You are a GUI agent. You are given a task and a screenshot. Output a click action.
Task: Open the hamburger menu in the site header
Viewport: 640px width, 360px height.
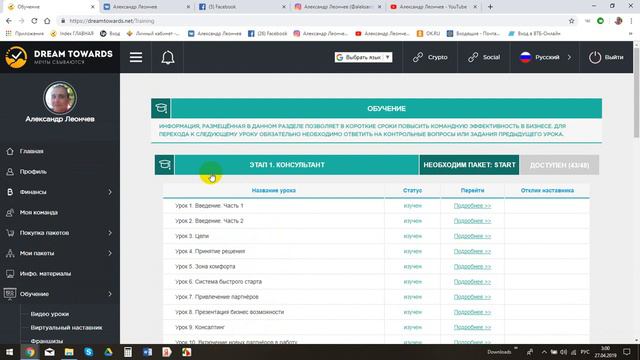coord(136,57)
